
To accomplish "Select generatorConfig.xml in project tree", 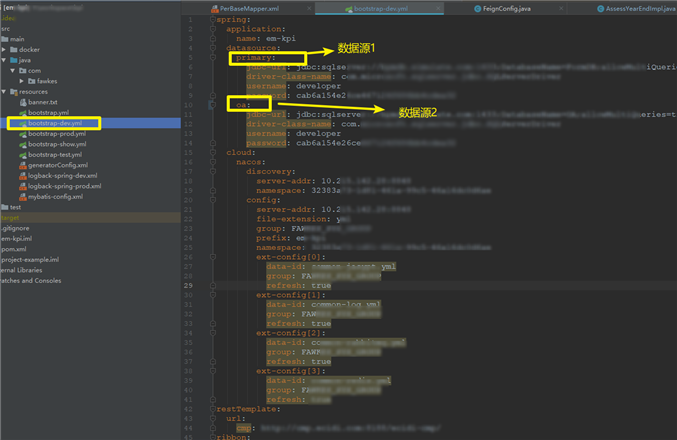I will [x=58, y=165].
